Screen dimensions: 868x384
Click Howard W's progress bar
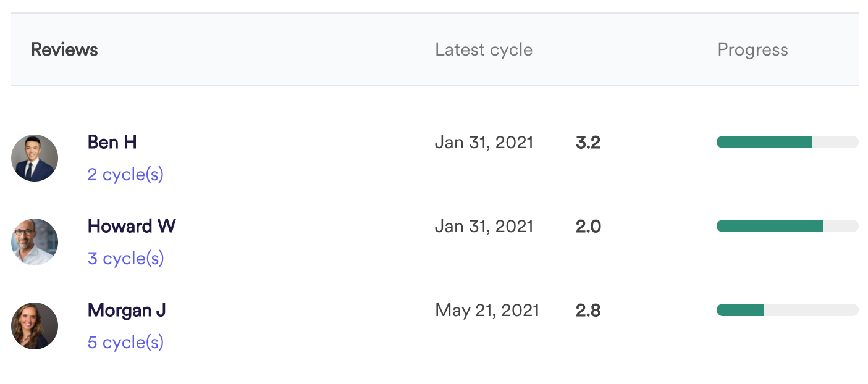788,226
